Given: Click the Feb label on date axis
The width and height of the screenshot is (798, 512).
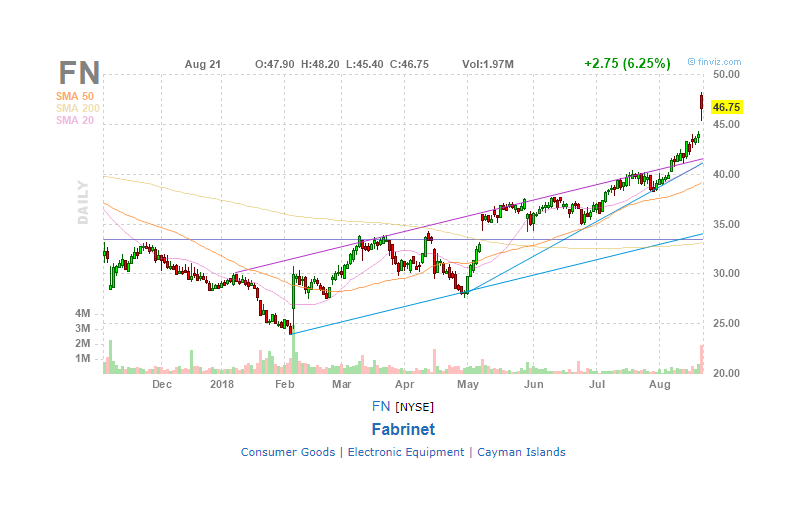Looking at the screenshot, I should pos(284,384).
